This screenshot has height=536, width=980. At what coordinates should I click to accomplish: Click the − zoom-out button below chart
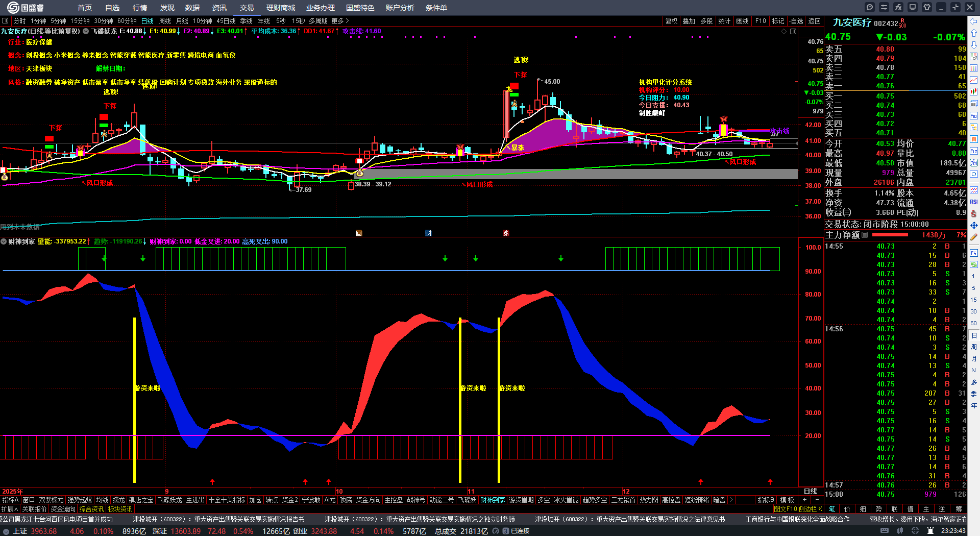(817, 500)
